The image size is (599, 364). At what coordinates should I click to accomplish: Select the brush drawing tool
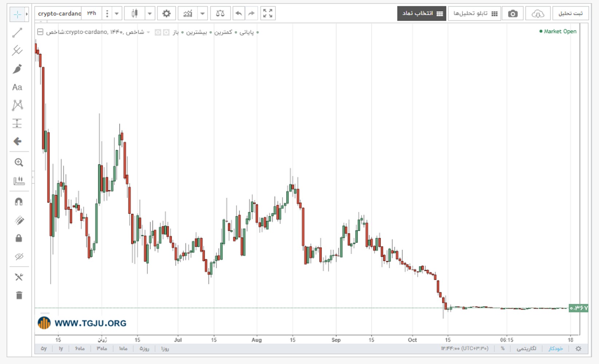(17, 69)
